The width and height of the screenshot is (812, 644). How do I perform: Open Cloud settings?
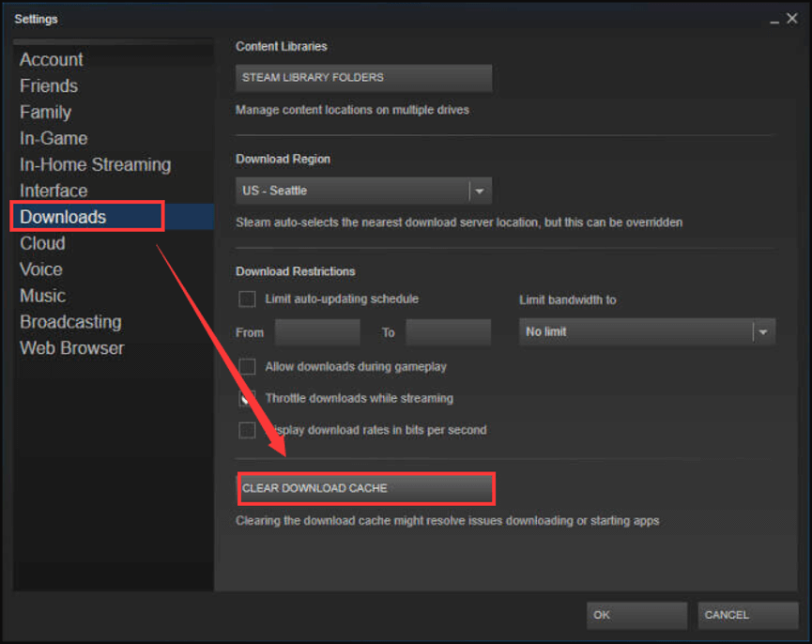(x=114, y=243)
